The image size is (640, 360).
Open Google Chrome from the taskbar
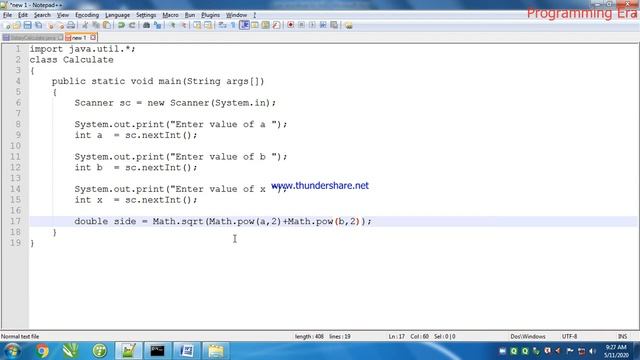tap(42, 351)
